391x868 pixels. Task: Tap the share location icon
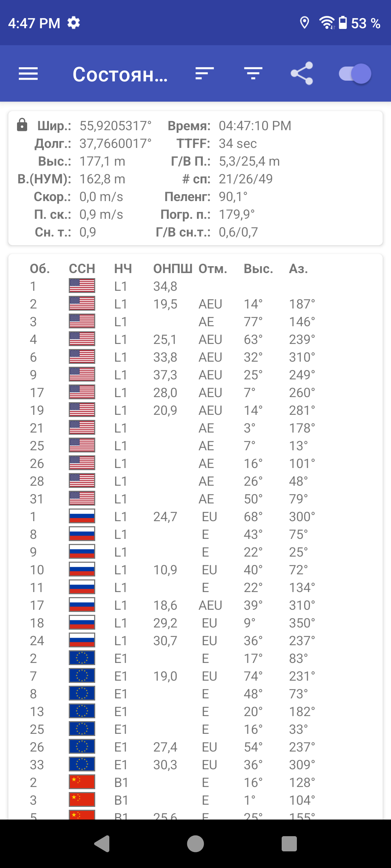(x=302, y=74)
